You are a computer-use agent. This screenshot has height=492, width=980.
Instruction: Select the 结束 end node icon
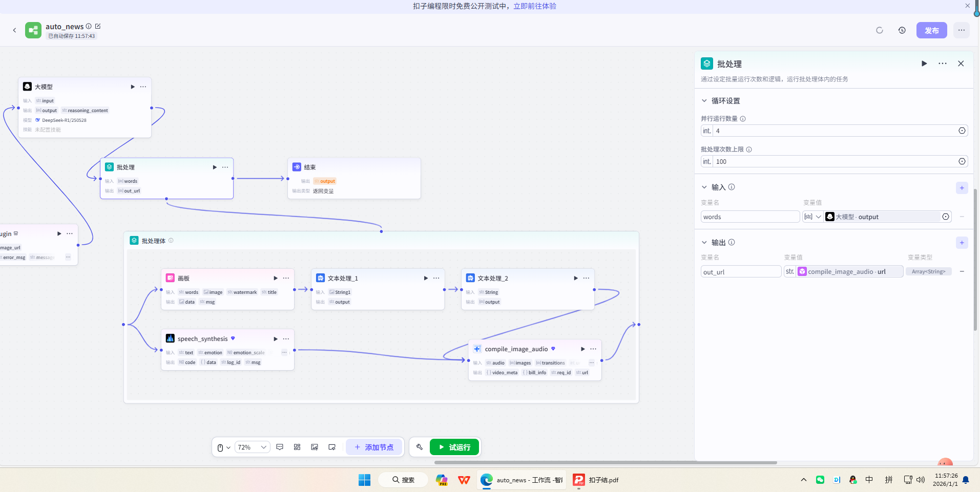297,167
